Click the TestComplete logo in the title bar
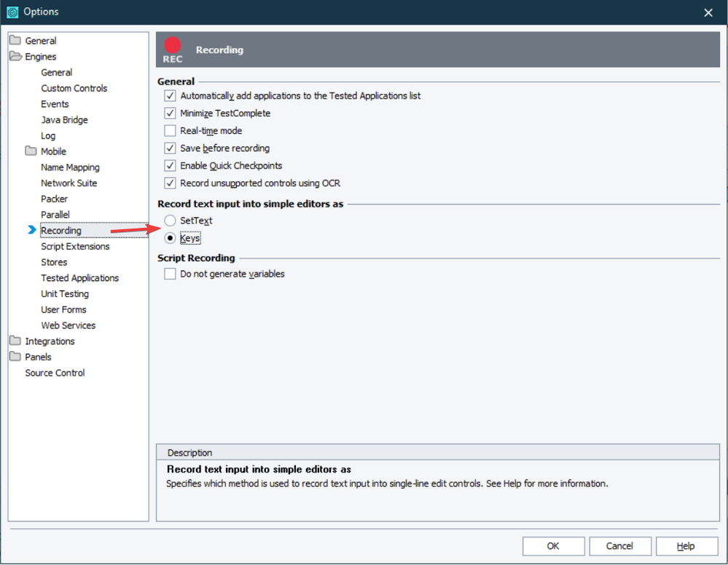This screenshot has width=728, height=565. click(12, 12)
